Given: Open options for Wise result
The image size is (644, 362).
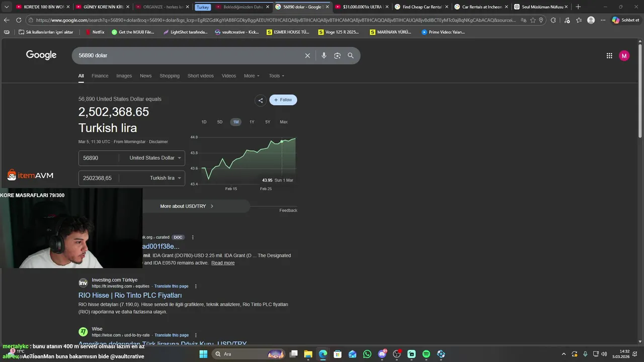Looking at the screenshot, I should tap(196, 335).
